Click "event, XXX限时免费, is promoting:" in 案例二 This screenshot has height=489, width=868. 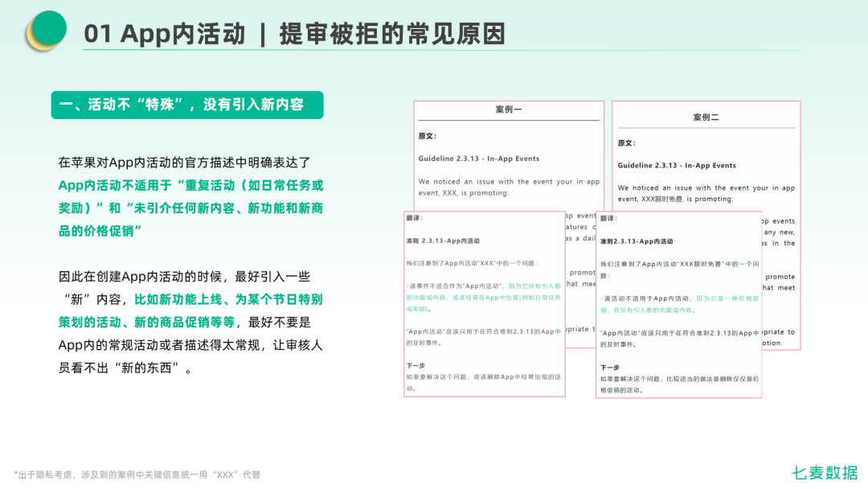click(675, 199)
